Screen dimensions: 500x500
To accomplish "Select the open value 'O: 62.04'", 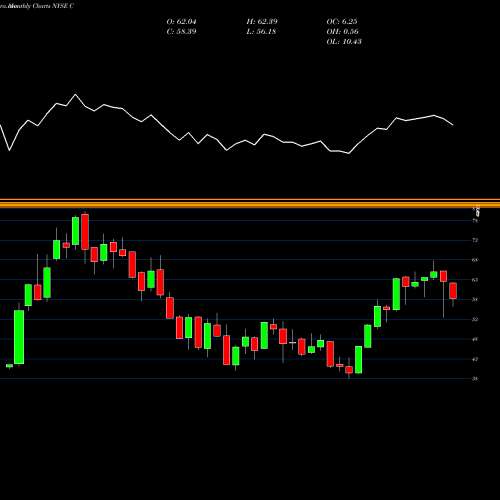I will click(181, 21).
